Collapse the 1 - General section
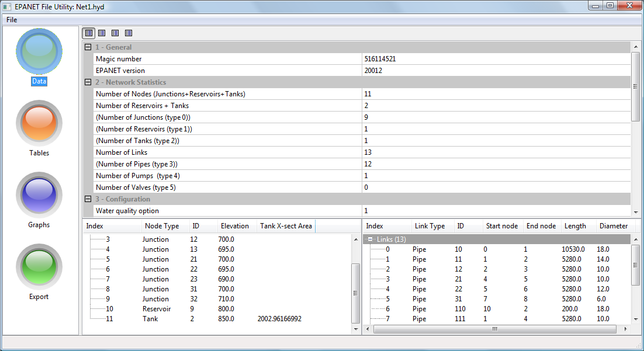Viewport: 644px width, 351px height. (88, 47)
